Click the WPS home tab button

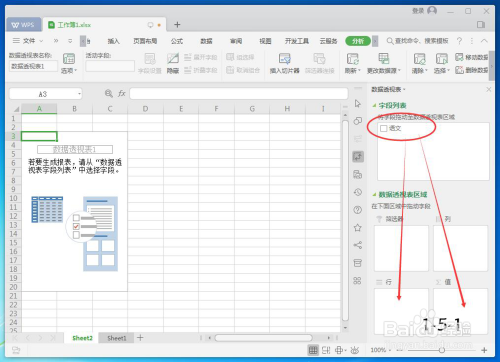(x=23, y=25)
